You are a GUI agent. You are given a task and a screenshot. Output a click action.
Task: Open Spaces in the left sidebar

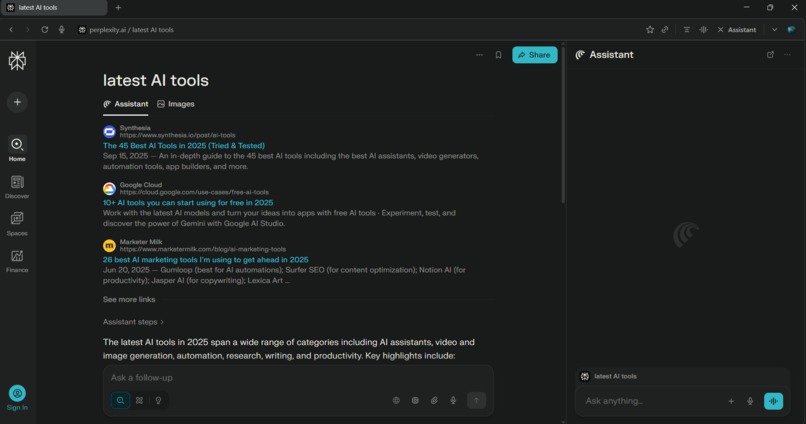pyautogui.click(x=17, y=224)
